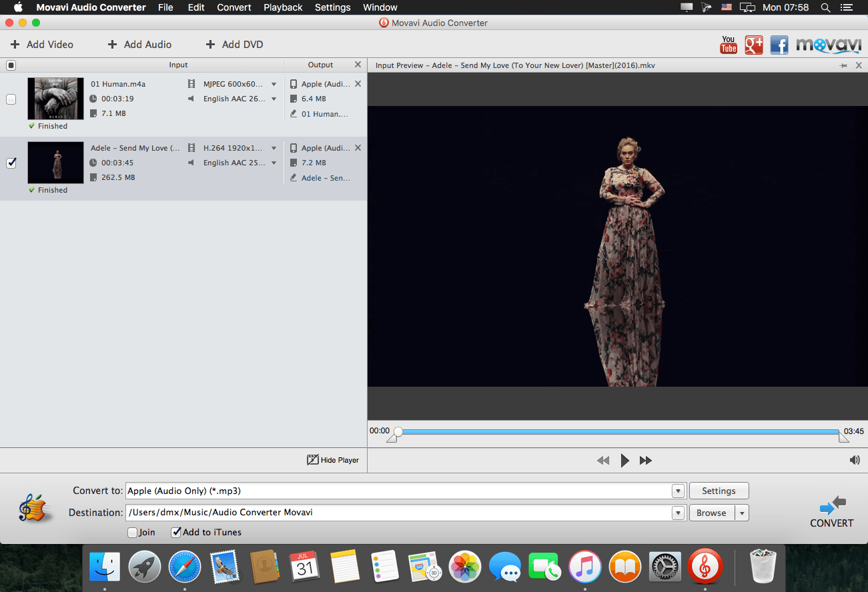
Task: Mute the player volume speaker icon
Action: pos(855,460)
